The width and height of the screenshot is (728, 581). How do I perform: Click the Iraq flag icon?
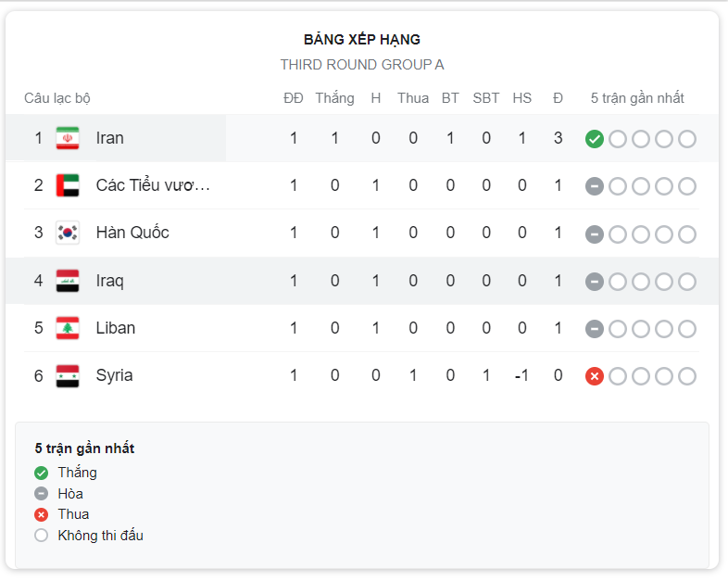[x=68, y=281]
